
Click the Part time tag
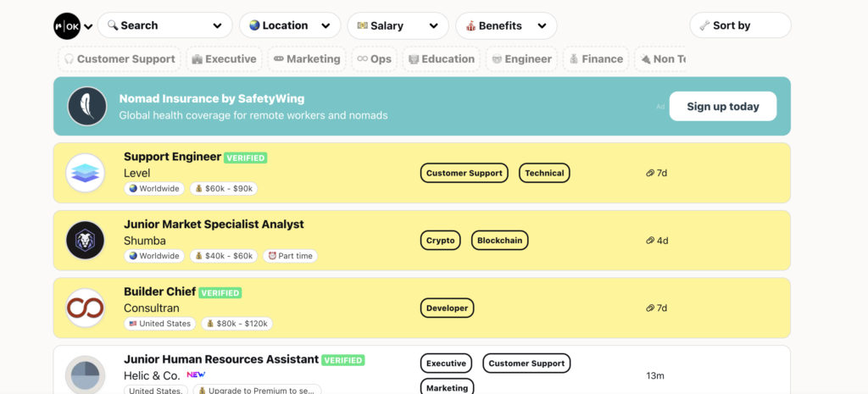click(x=290, y=256)
